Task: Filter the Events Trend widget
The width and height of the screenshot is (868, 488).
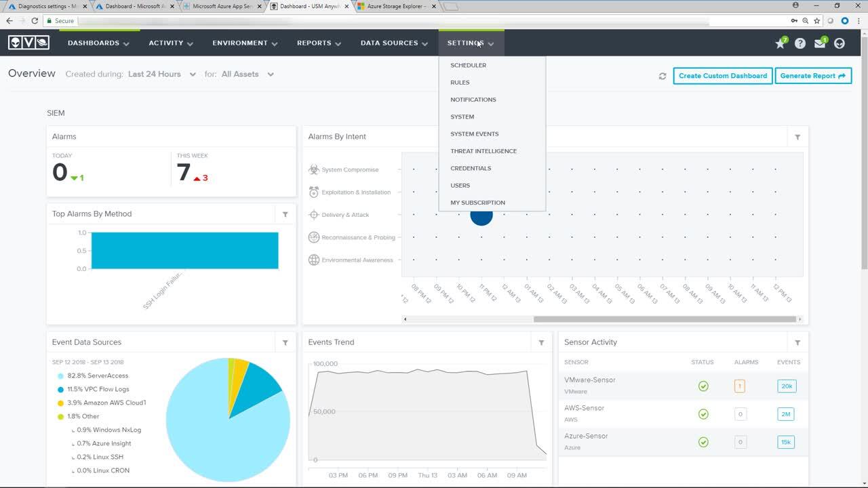Action: (541, 343)
